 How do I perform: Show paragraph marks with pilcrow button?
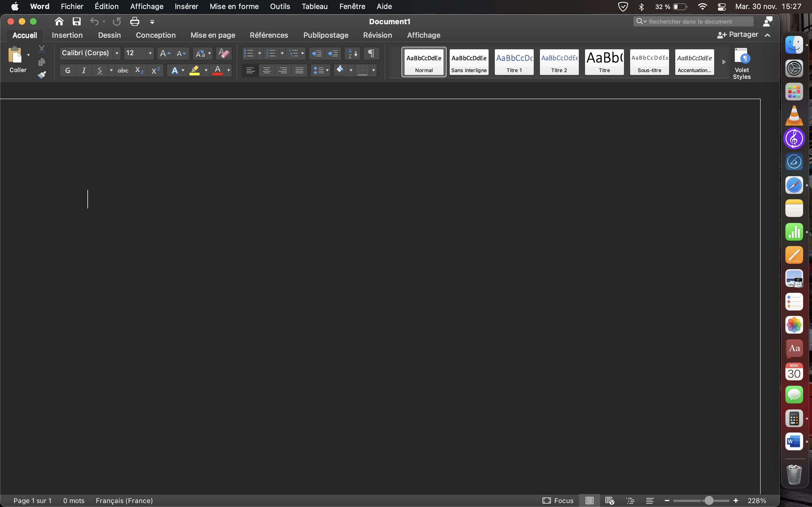(371, 53)
